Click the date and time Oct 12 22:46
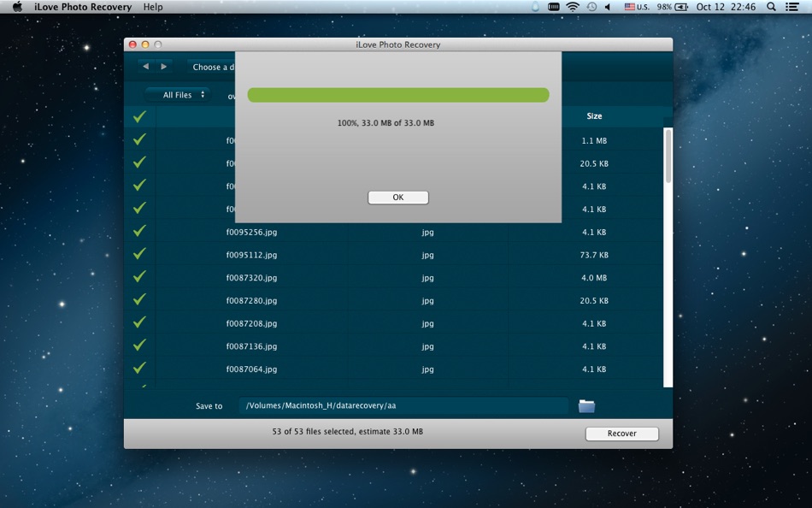 (x=726, y=7)
